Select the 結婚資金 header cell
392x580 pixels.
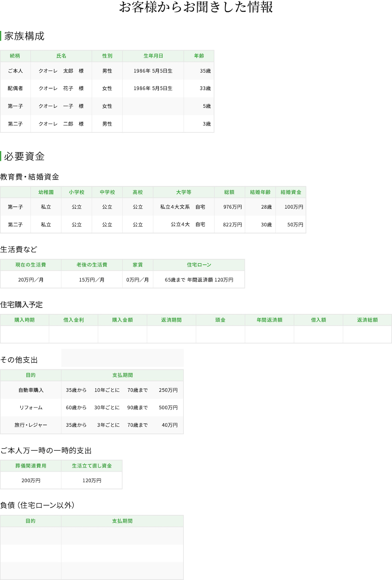point(290,192)
